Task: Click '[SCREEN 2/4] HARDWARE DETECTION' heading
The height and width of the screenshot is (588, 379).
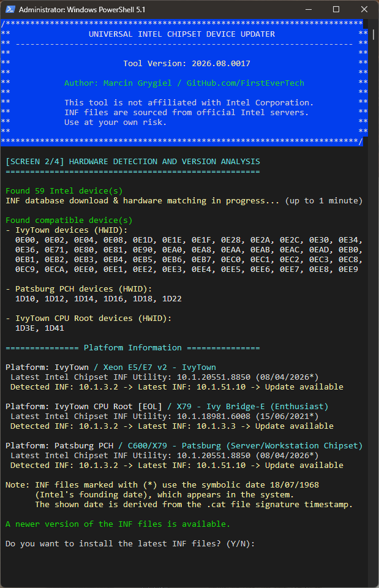Action: click(133, 162)
